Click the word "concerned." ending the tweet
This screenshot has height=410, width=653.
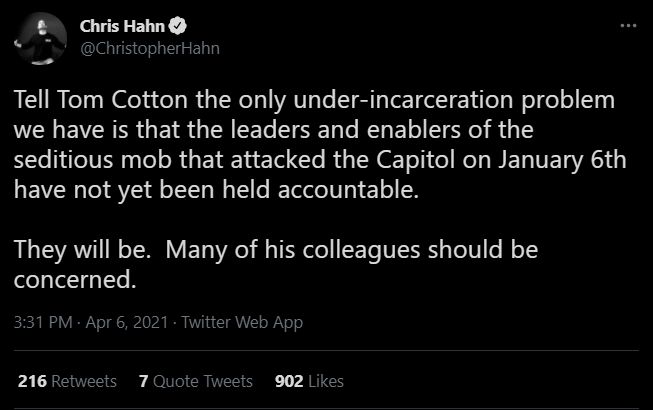point(74,279)
